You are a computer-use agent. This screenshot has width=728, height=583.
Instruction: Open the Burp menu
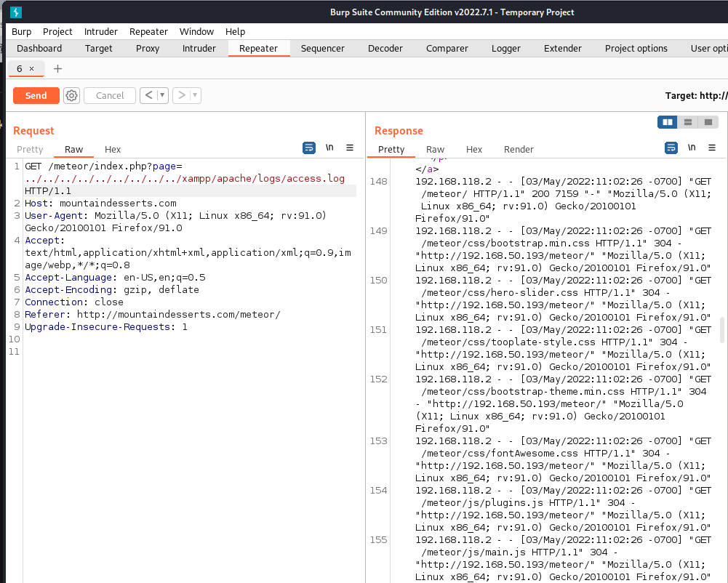(x=21, y=31)
